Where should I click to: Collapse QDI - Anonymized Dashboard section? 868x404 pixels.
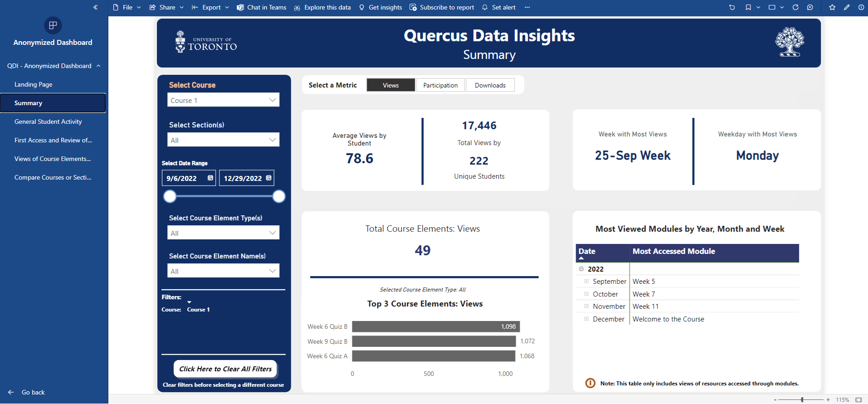pos(98,66)
